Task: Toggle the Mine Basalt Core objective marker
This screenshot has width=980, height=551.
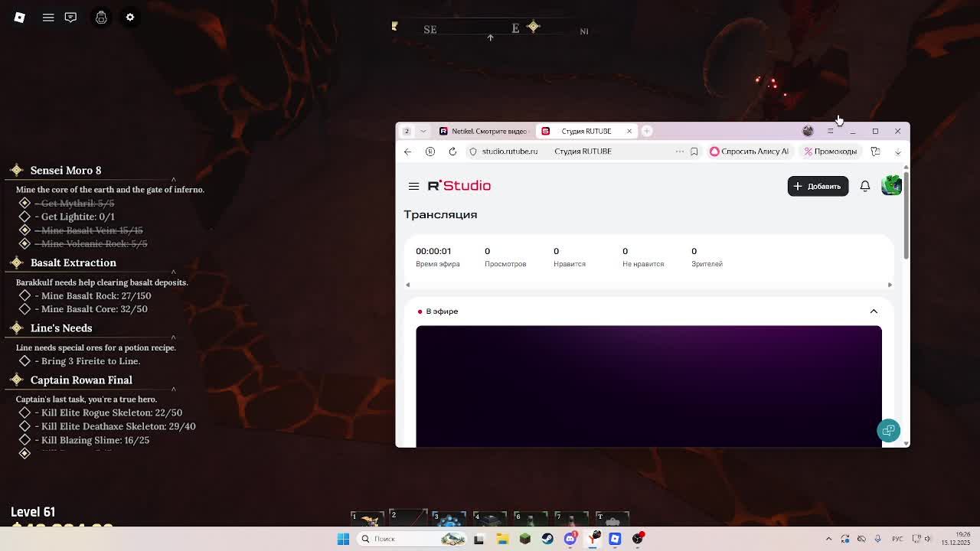Action: click(x=24, y=309)
